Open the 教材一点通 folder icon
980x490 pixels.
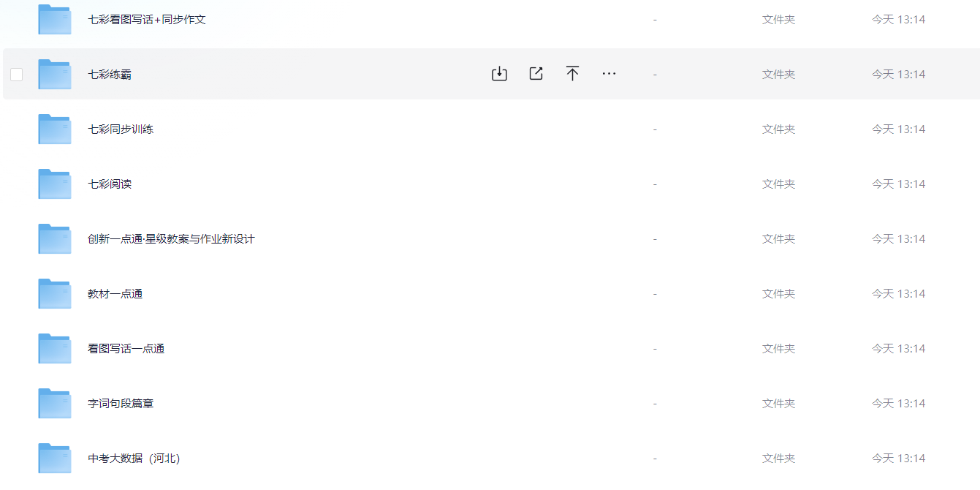(55, 294)
